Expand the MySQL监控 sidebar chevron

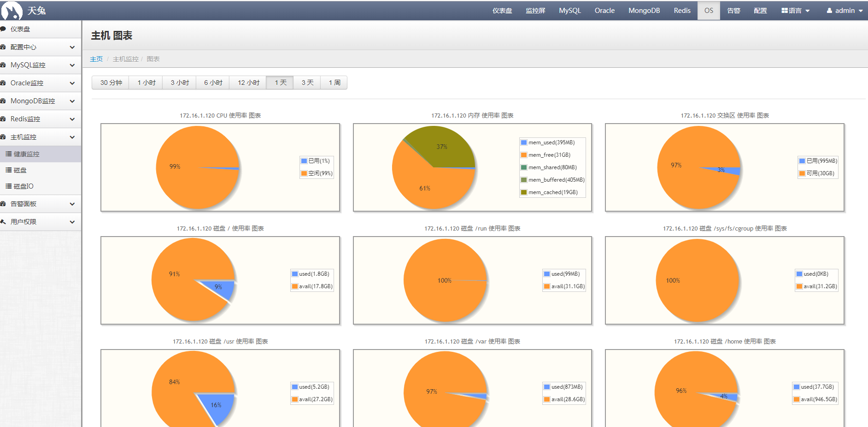(x=72, y=65)
